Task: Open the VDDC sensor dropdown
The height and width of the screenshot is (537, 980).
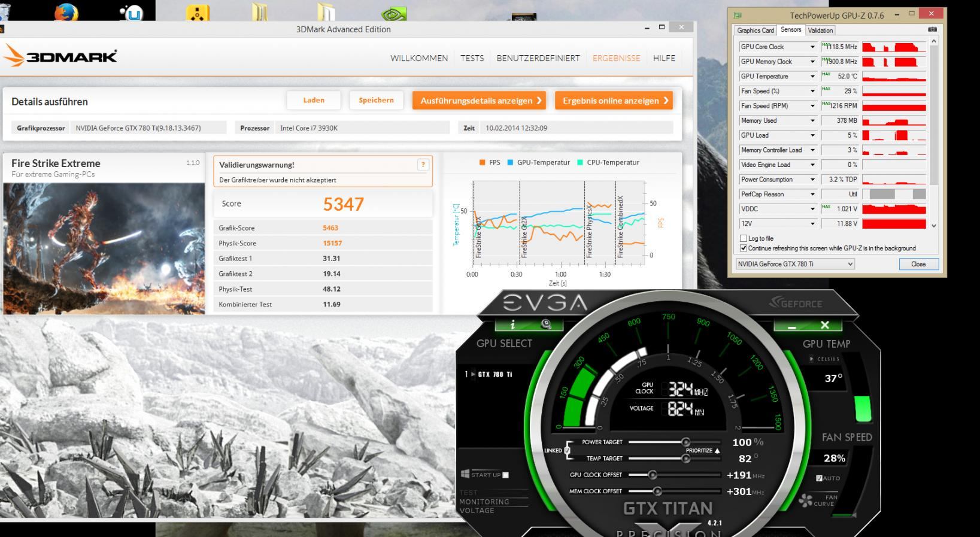Action: (812, 209)
